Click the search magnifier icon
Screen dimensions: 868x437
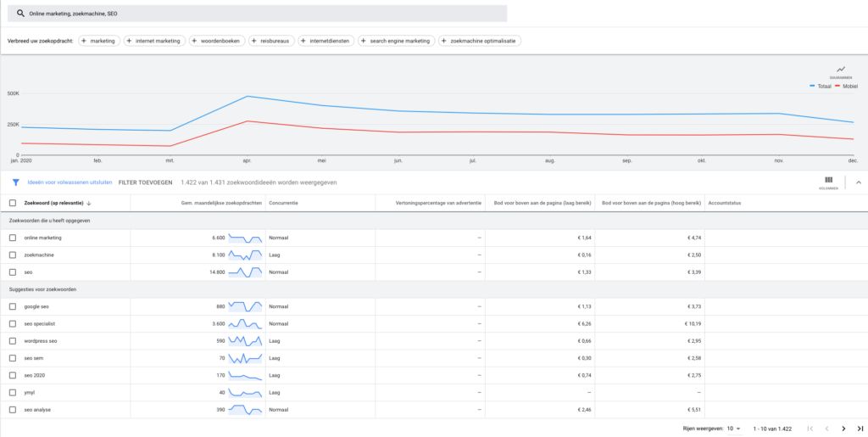coord(20,14)
